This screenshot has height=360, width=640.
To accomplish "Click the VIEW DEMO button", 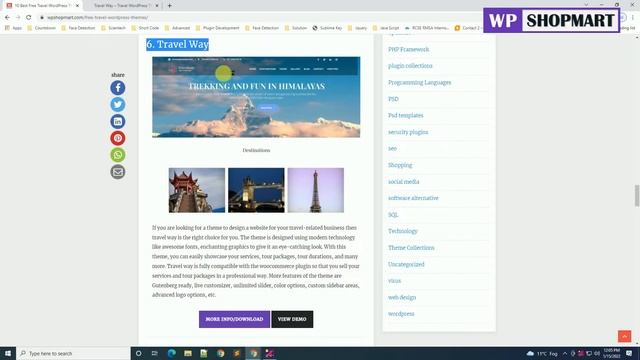I will click(292, 319).
